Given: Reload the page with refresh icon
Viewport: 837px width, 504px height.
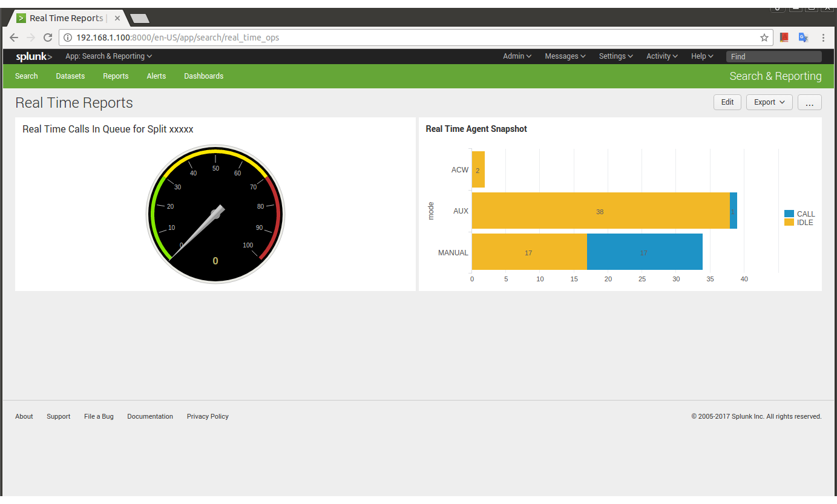Looking at the screenshot, I should point(48,38).
